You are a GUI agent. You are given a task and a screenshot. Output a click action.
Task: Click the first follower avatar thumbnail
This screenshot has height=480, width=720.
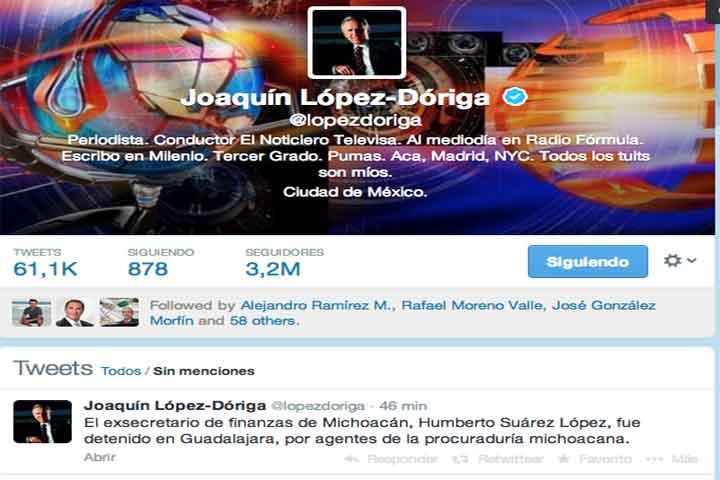pyautogui.click(x=31, y=312)
